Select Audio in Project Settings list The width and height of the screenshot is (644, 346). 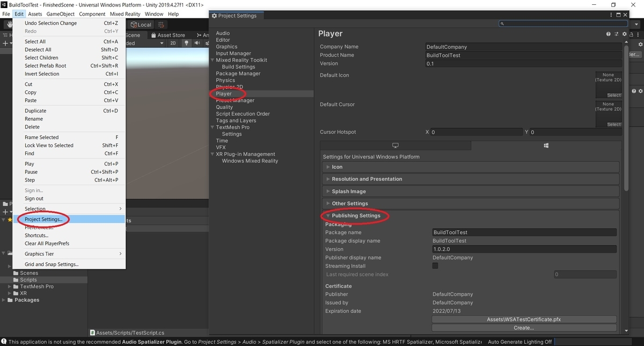[223, 33]
